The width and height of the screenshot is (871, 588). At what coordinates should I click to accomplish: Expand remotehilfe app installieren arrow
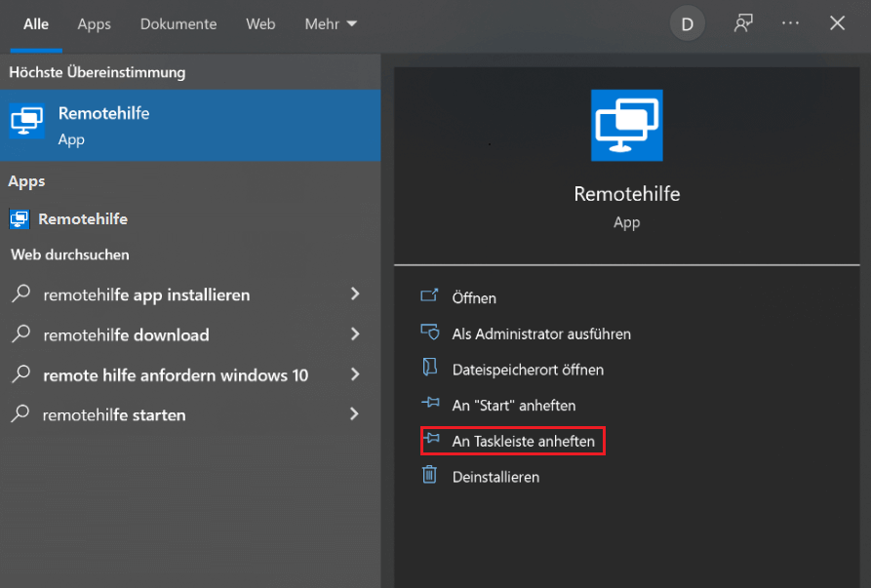tap(355, 294)
